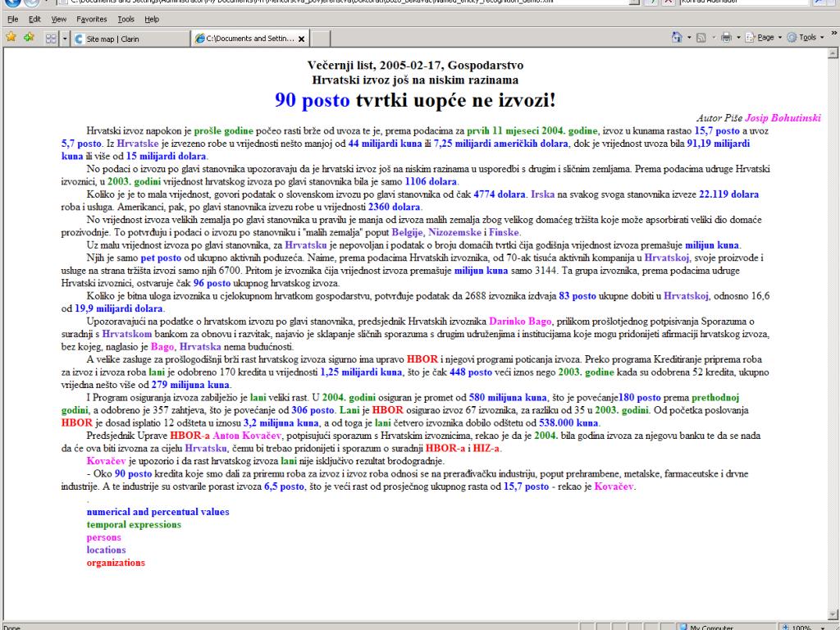The image size is (840, 630).
Task: Click the value '91,19 milijardi'
Action: click(x=719, y=144)
